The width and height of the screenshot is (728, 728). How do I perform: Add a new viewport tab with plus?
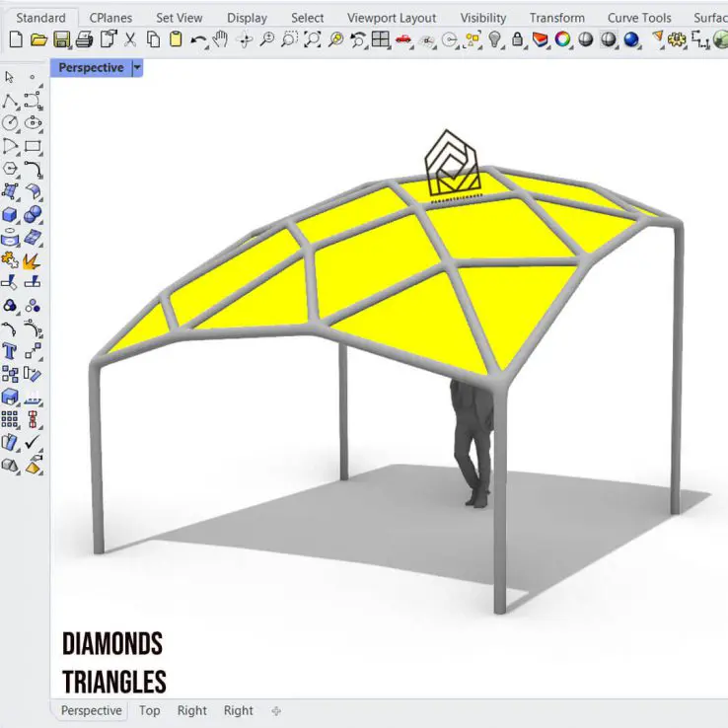pos(276,710)
